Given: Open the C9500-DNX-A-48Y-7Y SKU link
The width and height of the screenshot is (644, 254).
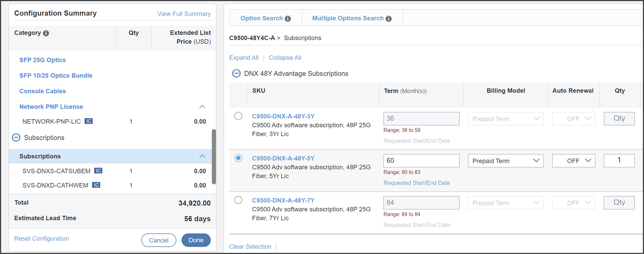Looking at the screenshot, I should click(283, 200).
